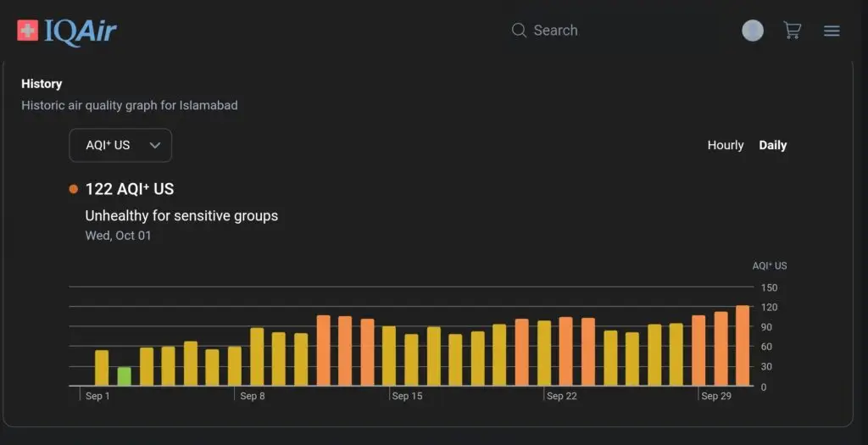Switch to Hourly view

[725, 145]
